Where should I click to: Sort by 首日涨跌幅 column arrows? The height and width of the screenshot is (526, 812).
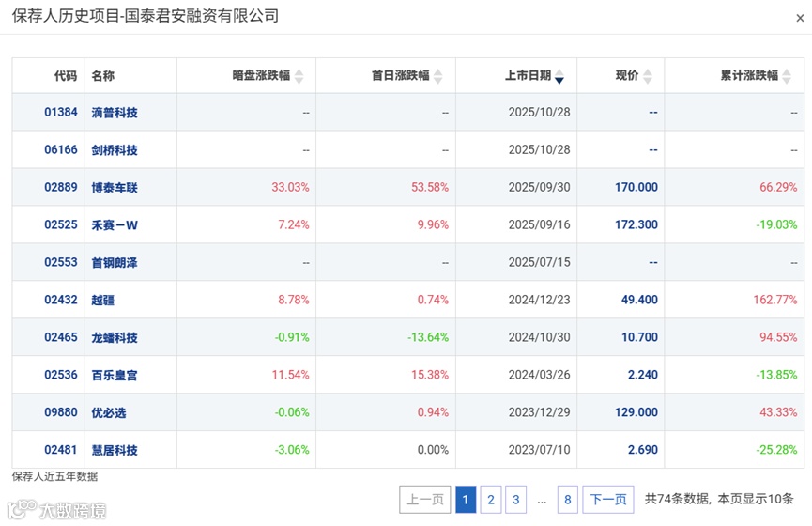(x=438, y=76)
